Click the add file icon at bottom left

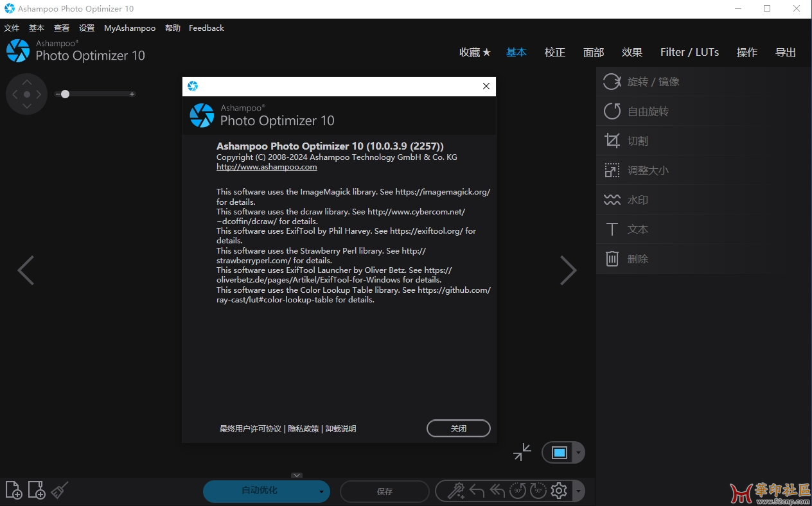[x=13, y=490]
